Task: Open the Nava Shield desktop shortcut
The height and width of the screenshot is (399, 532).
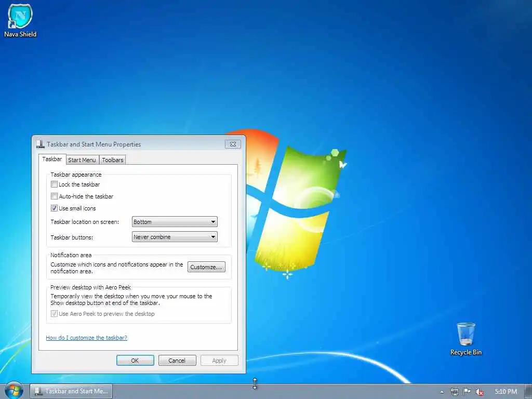Action: click(x=20, y=20)
